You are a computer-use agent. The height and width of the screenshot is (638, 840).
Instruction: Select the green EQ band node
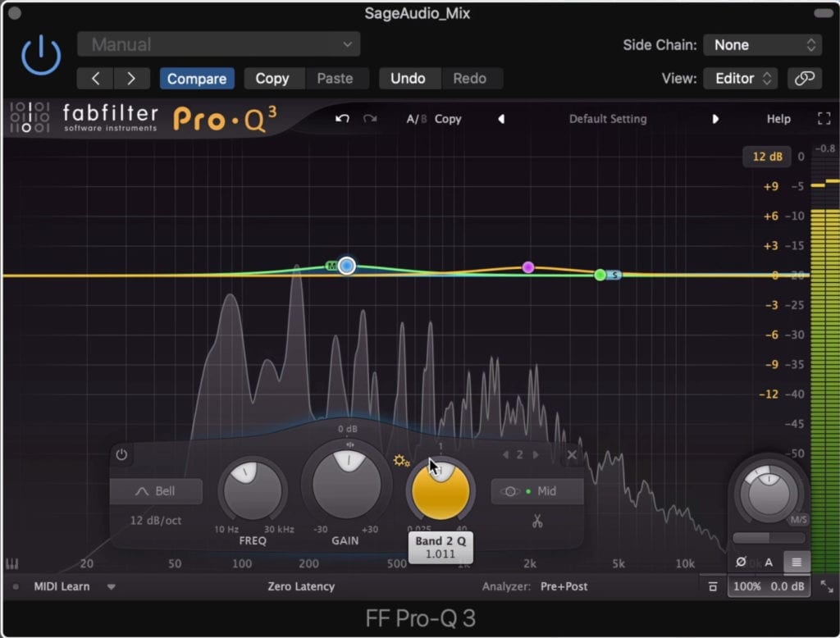coord(600,275)
